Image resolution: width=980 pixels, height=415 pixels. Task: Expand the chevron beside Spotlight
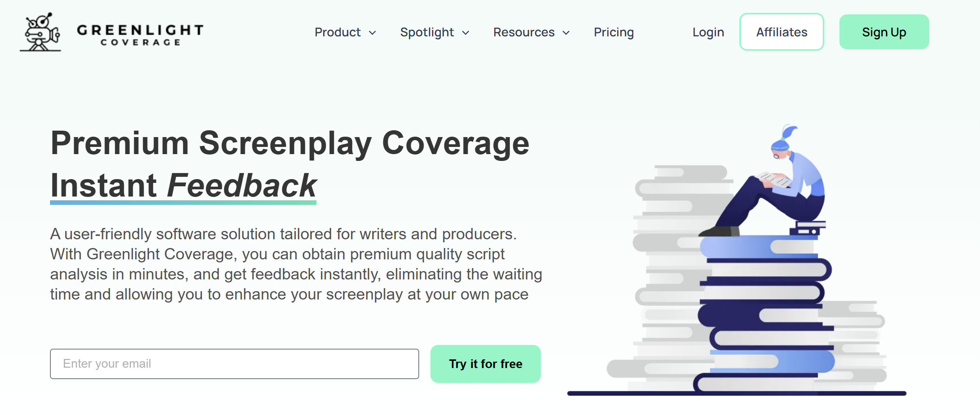coord(466,33)
